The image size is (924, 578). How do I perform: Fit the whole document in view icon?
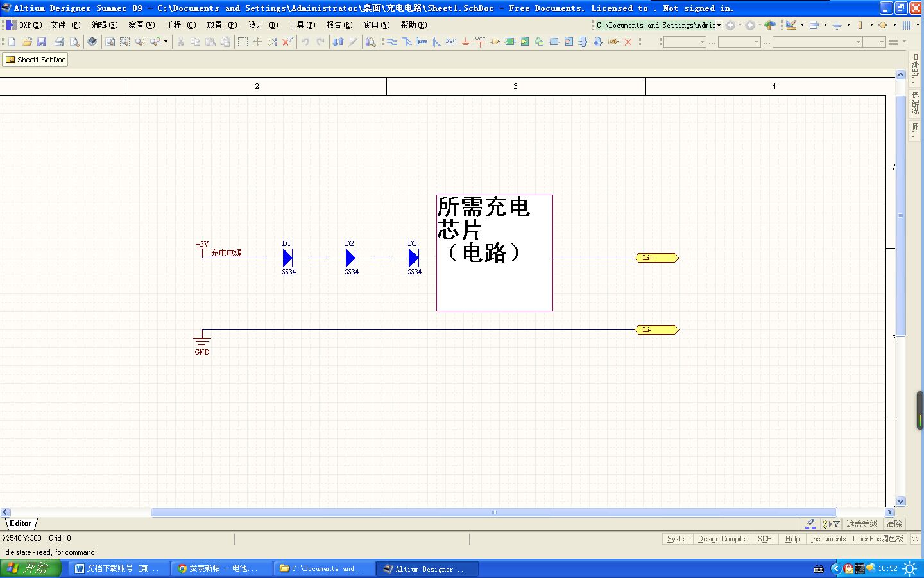(110, 42)
